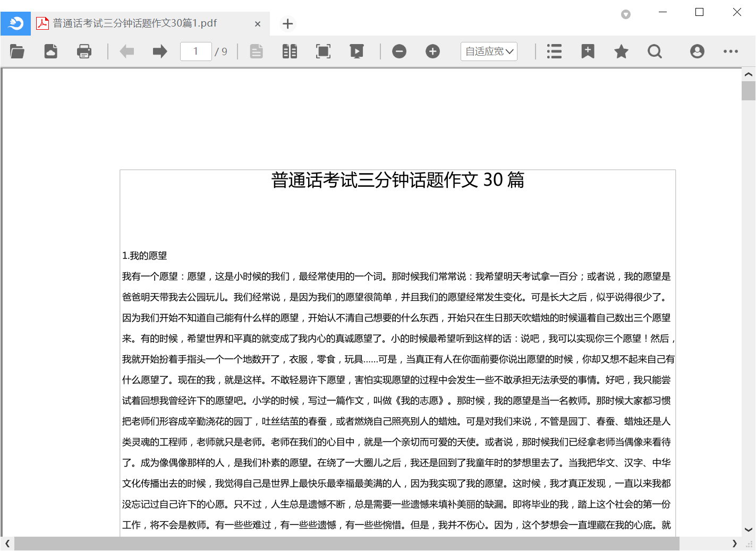Go to the previous page arrow

126,51
